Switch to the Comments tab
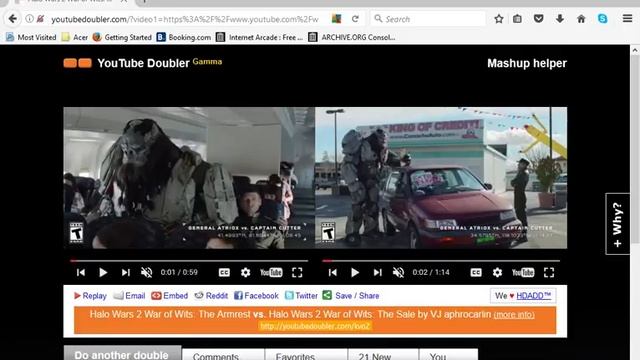 223,354
